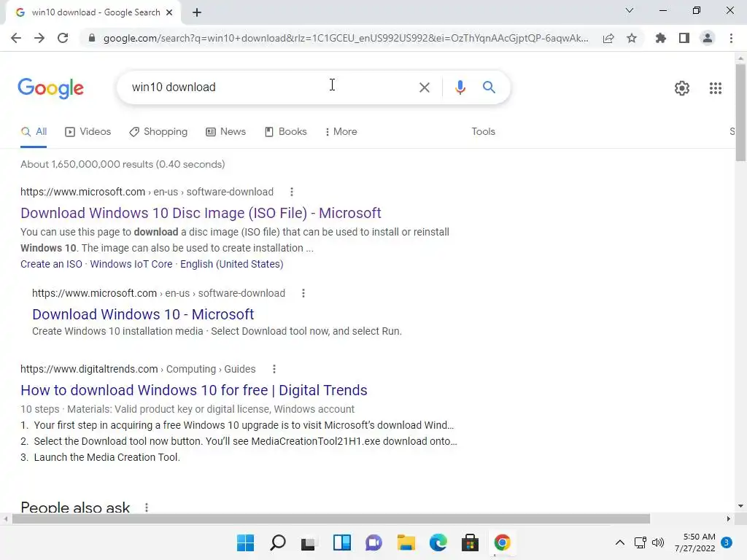
Task: Clear the search box with the X
Action: tap(424, 87)
